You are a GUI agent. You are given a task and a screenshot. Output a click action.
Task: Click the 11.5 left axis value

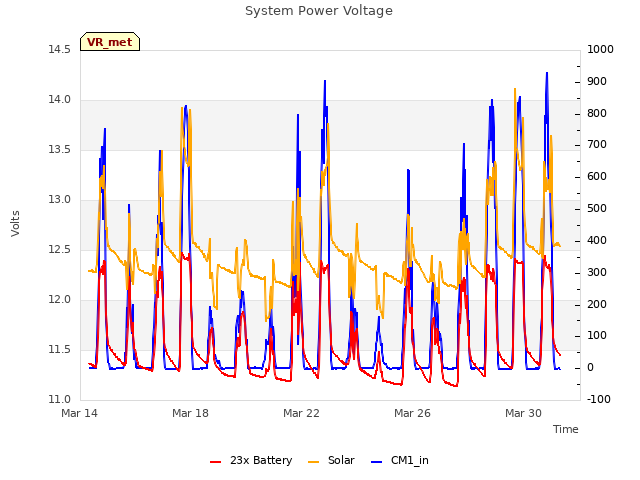59,349
